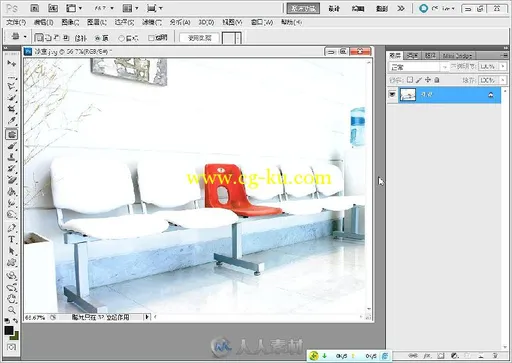Launch Bridge from the application bar
Screen dimensions: 512x363
pos(35,8)
